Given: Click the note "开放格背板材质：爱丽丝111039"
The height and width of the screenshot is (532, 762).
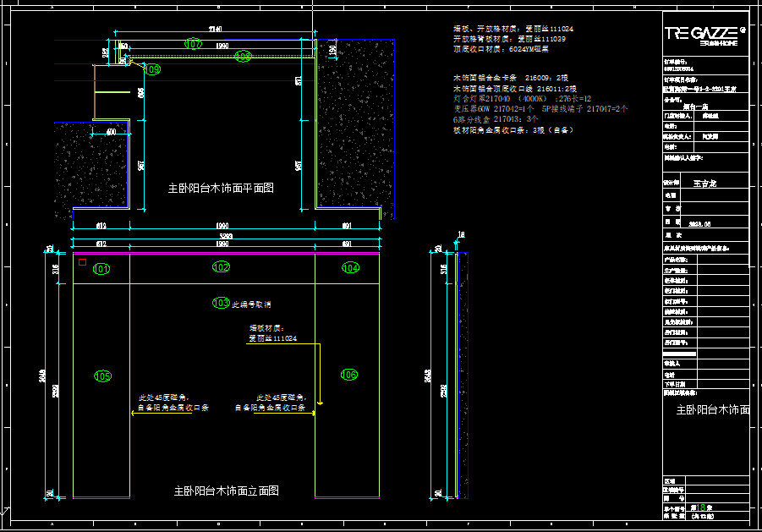Looking at the screenshot, I should click(509, 39).
